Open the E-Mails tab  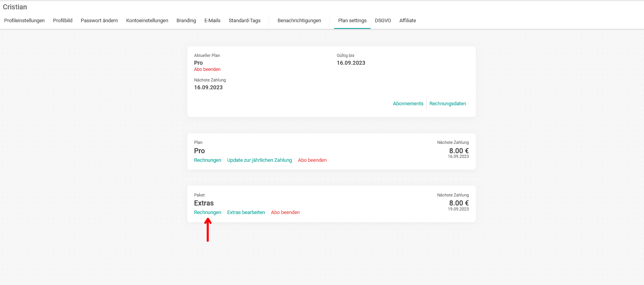coord(212,21)
